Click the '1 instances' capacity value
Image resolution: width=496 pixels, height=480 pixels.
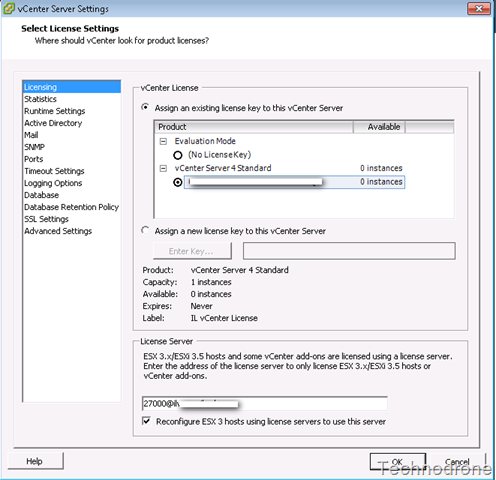point(211,282)
